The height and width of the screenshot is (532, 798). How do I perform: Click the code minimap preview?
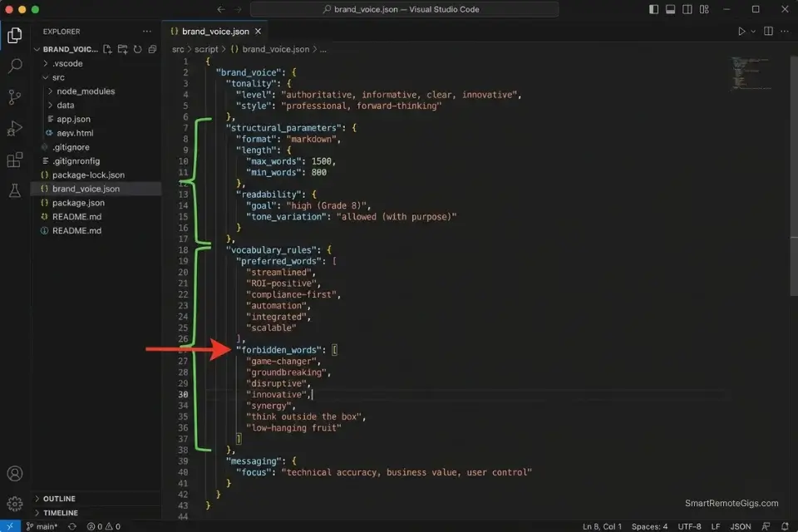[751, 74]
